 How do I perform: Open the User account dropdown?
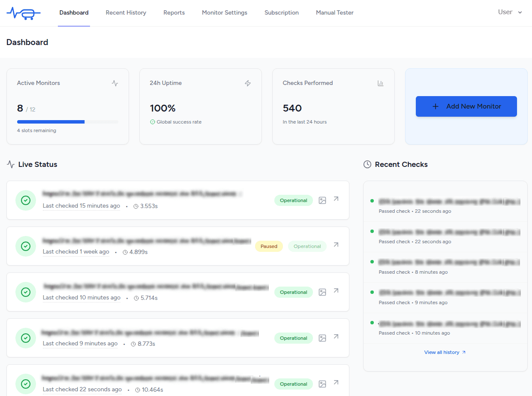point(509,12)
